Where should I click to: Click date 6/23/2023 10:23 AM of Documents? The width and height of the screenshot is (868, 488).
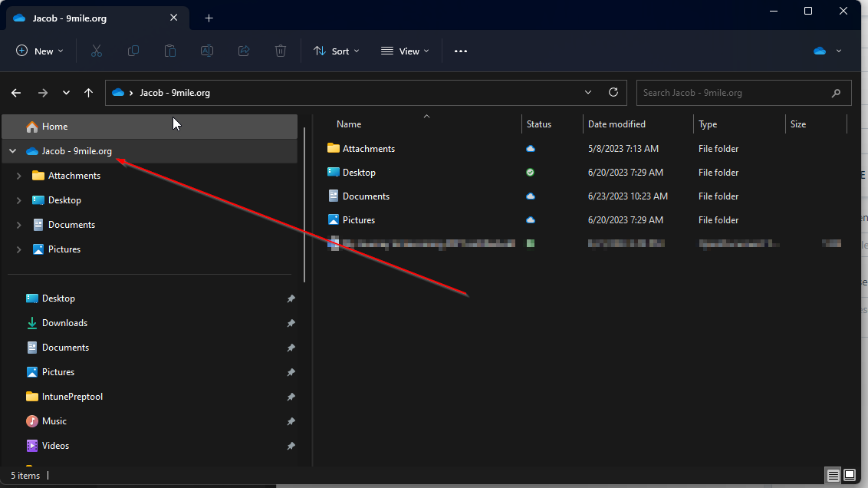pyautogui.click(x=628, y=196)
